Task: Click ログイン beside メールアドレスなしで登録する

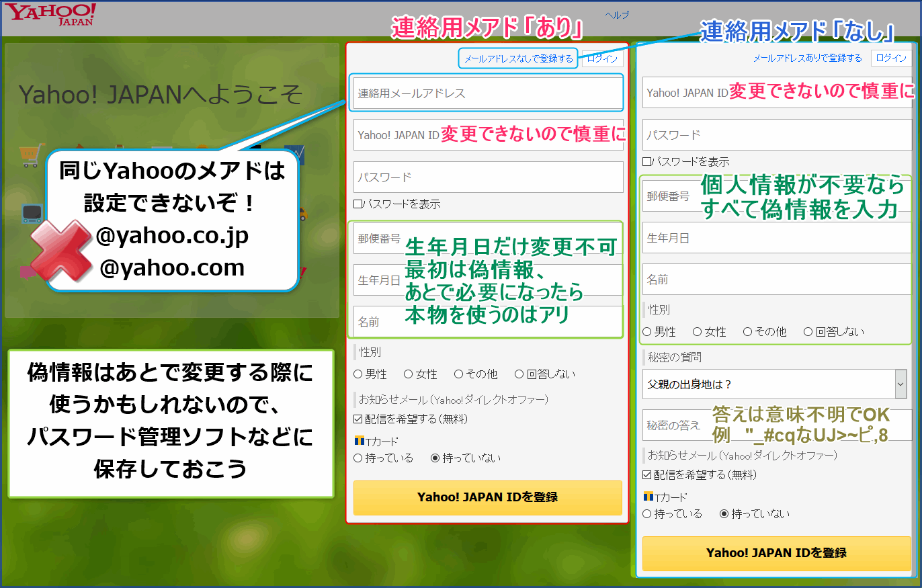Action: click(602, 58)
